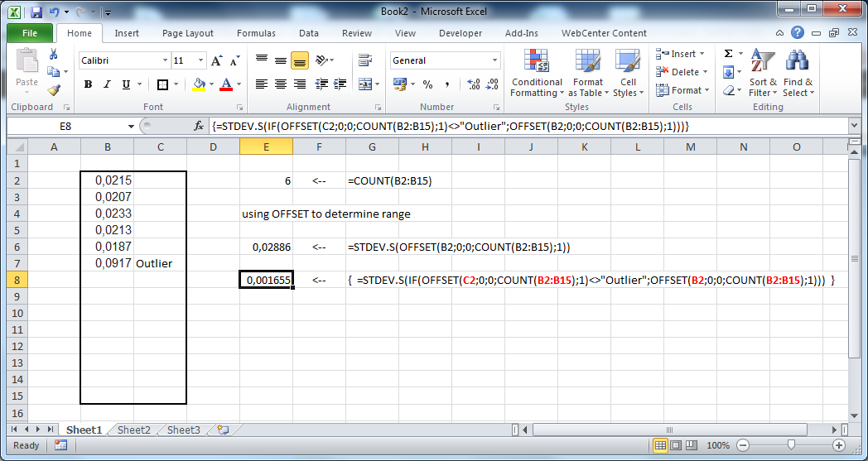Screen dimensions: 868x461
Task: Apply Comma Style icon
Action: [446, 84]
